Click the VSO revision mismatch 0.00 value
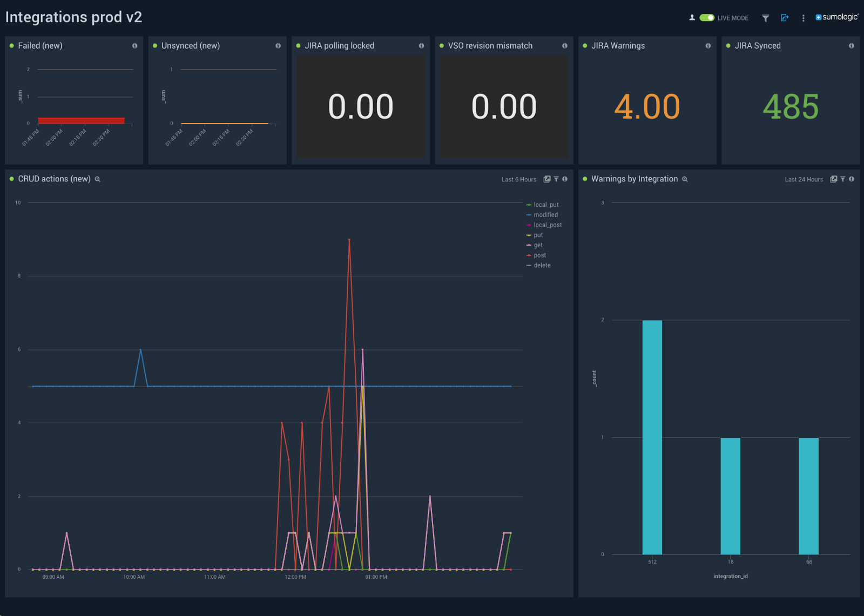The height and width of the screenshot is (616, 864). [x=504, y=106]
